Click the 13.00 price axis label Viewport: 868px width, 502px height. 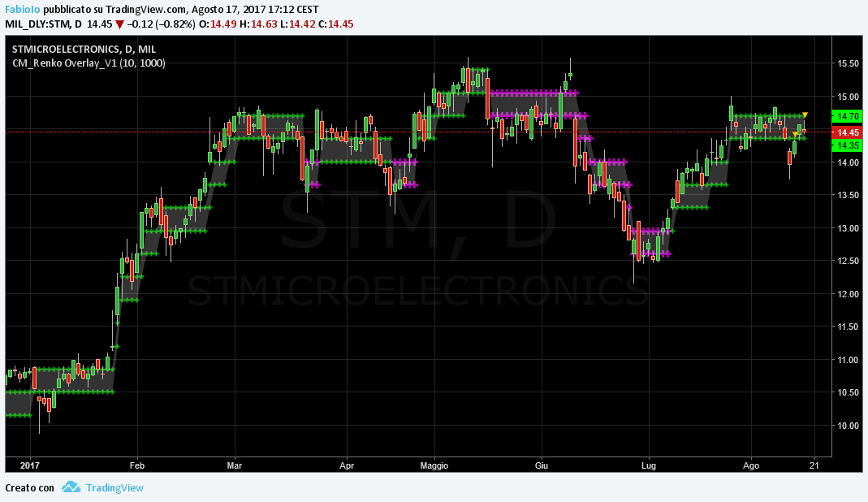[x=848, y=228]
